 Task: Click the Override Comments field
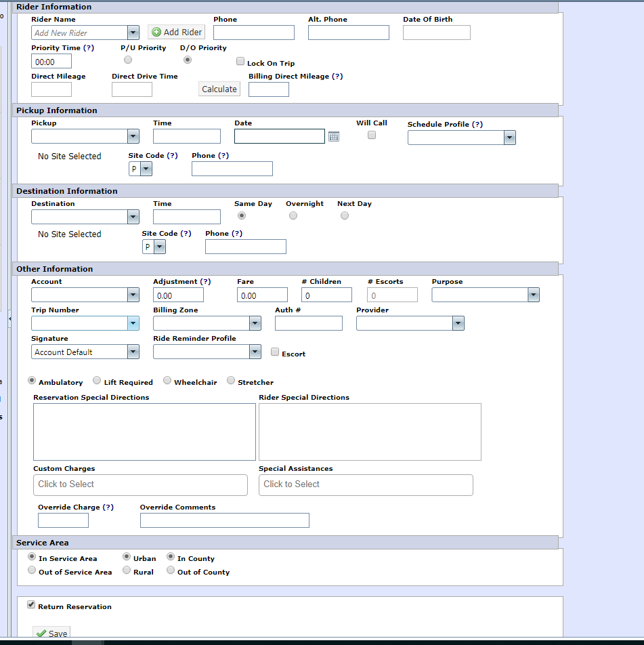tap(225, 520)
